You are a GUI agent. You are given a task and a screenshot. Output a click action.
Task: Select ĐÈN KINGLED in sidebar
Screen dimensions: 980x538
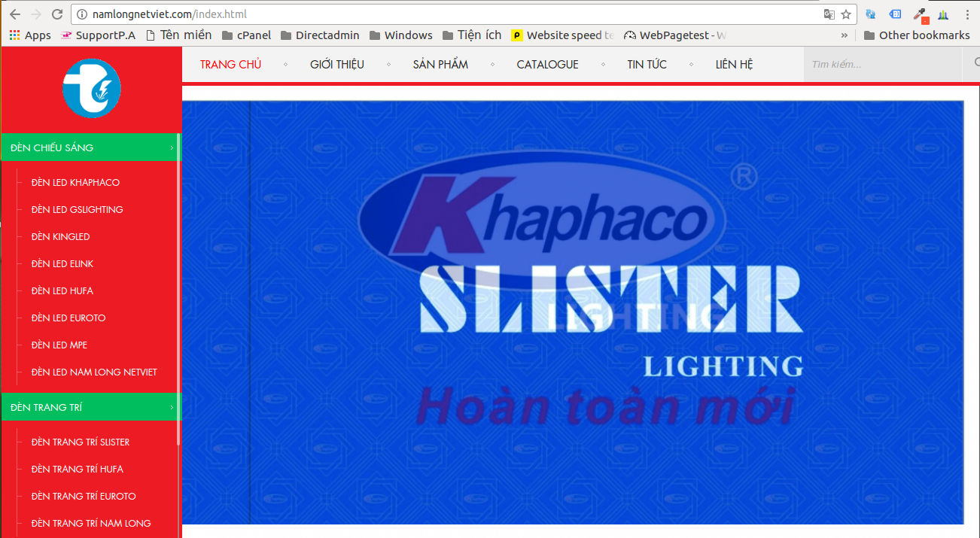(x=60, y=237)
